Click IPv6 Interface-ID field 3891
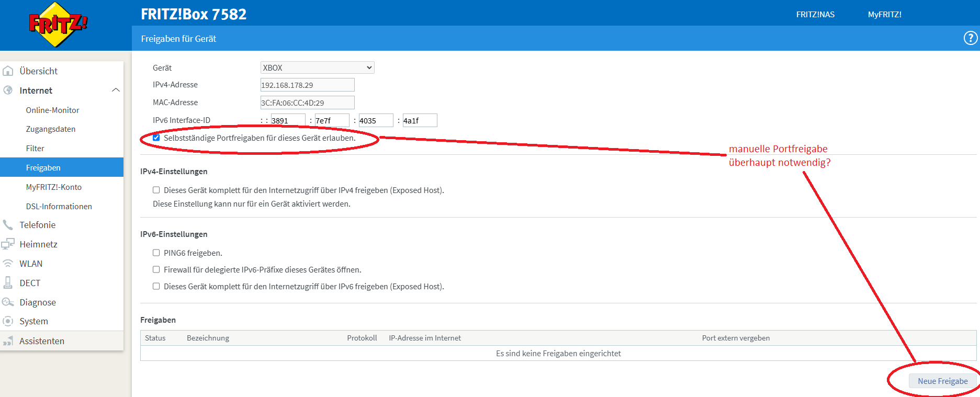 pos(288,120)
